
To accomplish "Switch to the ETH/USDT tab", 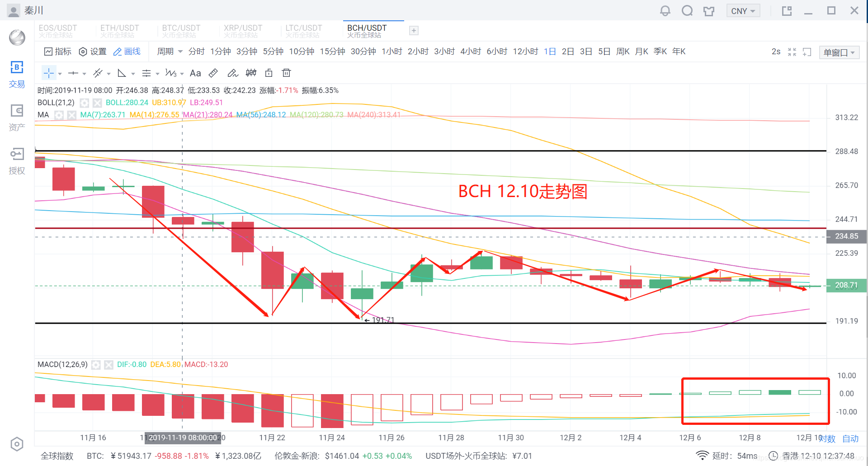I will 120,31.
